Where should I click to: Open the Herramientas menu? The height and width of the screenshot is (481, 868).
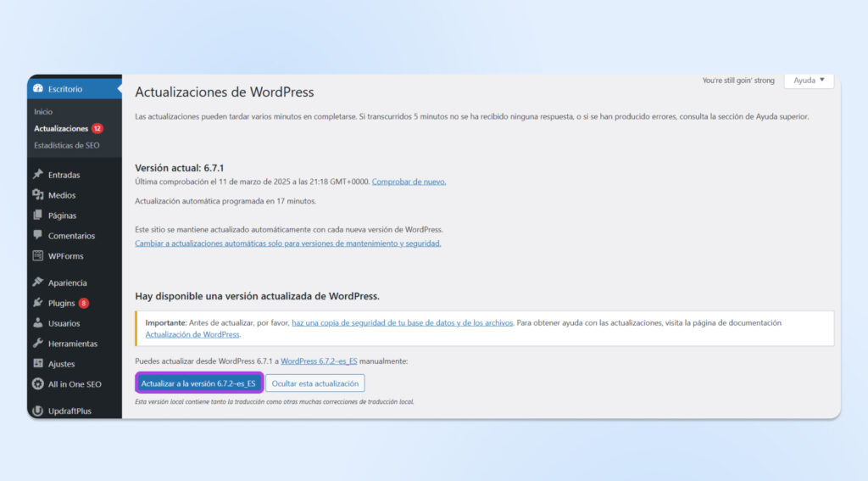(75, 344)
